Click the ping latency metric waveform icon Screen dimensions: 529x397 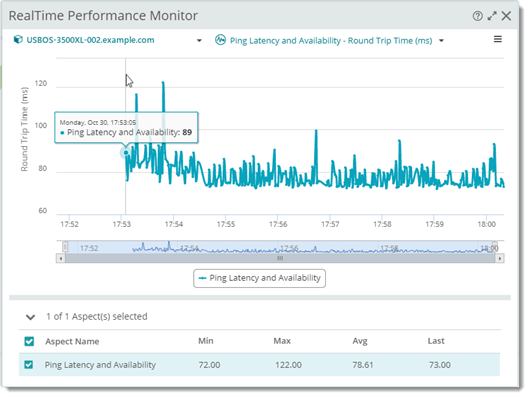pos(220,40)
